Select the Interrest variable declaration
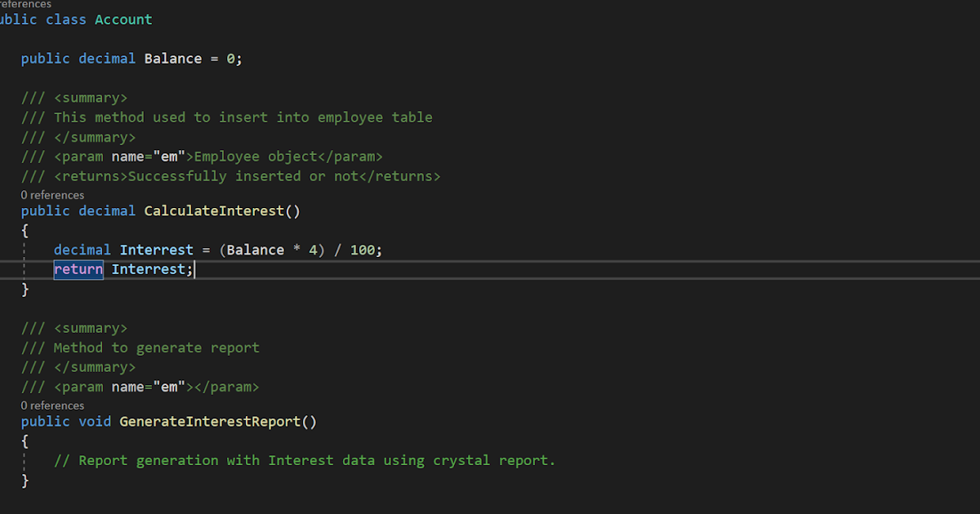The width and height of the screenshot is (980, 514). [157, 249]
